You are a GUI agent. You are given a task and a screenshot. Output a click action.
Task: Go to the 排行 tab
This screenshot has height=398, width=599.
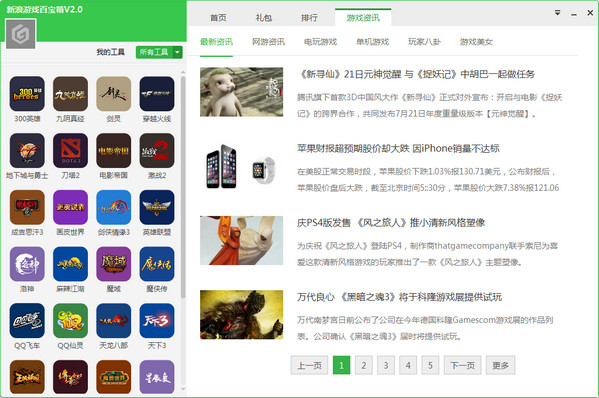(x=309, y=18)
